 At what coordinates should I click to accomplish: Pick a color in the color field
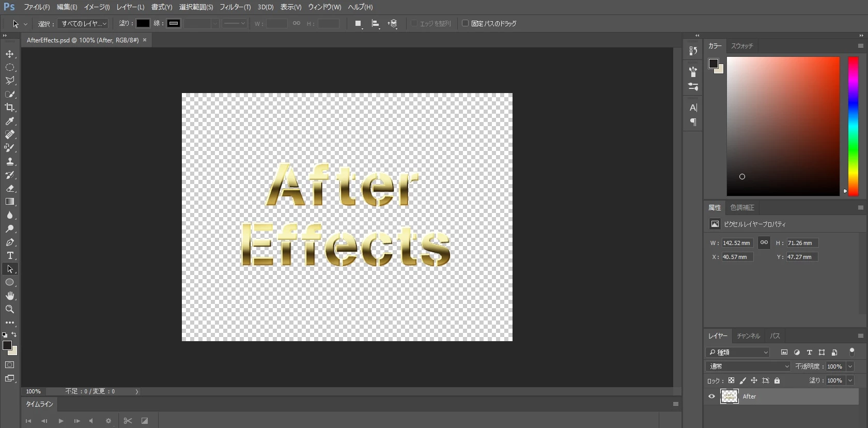point(783,126)
